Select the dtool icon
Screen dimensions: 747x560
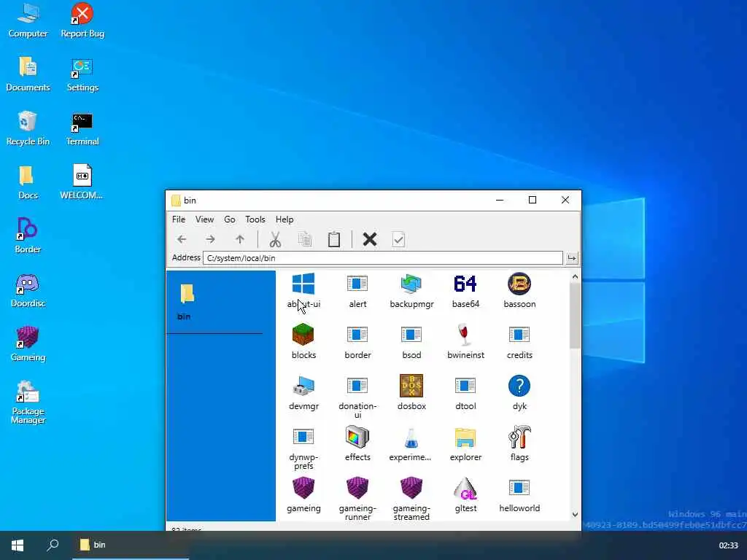pos(465,386)
